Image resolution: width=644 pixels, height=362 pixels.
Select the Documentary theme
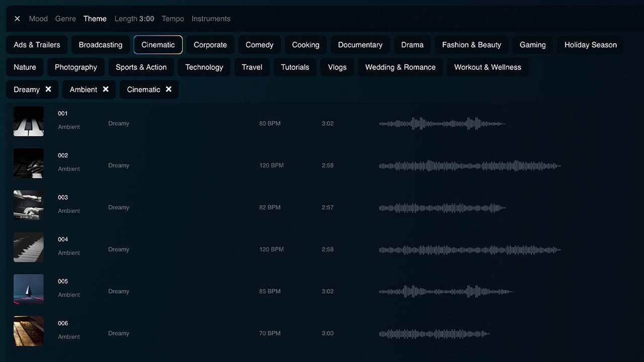pos(360,45)
